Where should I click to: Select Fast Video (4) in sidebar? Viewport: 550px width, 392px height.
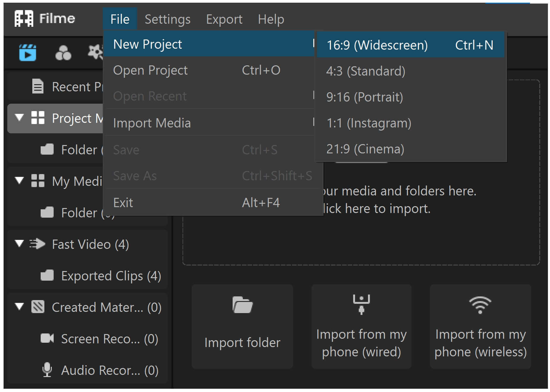(x=88, y=244)
